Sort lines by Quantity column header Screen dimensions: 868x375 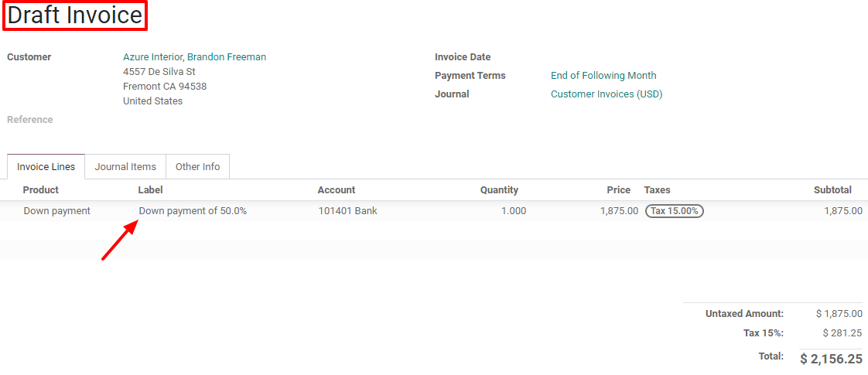click(498, 190)
